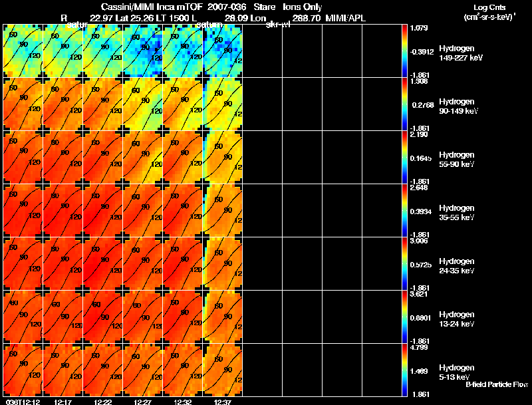This screenshot has height=405, width=532.
Task: Open the 5-13 keV image at 12:37
Action: (223, 370)
